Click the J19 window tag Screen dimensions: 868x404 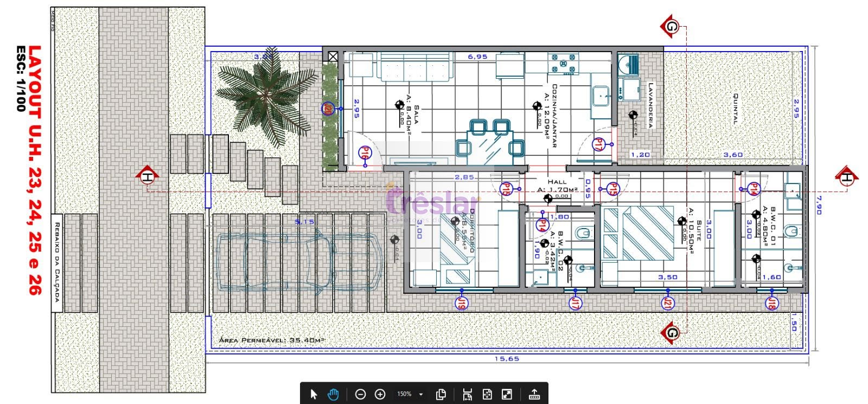click(x=461, y=303)
